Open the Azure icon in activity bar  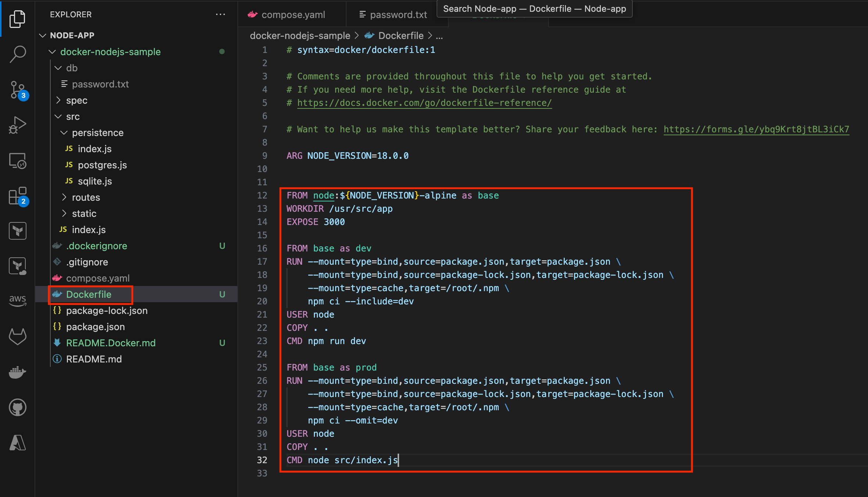pyautogui.click(x=17, y=443)
